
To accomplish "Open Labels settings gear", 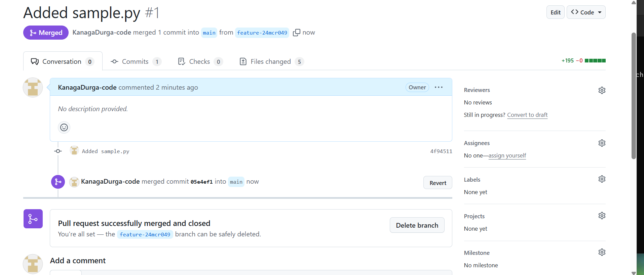I will 602,179.
